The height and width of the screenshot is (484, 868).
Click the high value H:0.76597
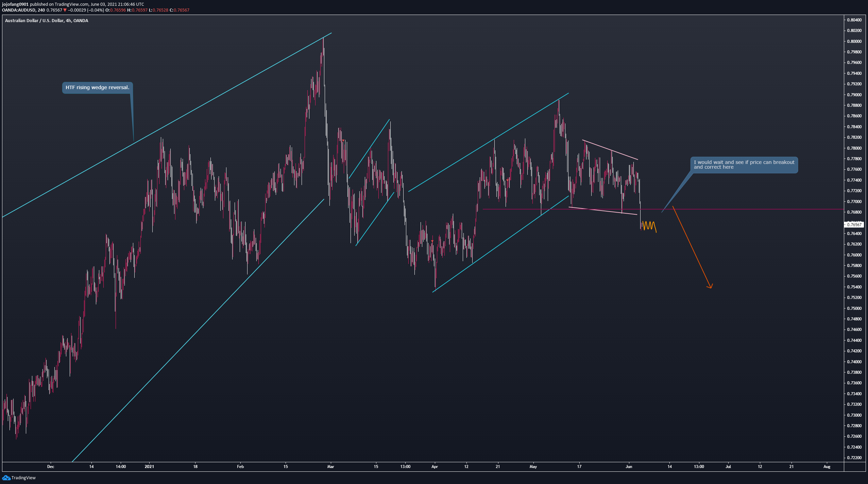coord(137,10)
